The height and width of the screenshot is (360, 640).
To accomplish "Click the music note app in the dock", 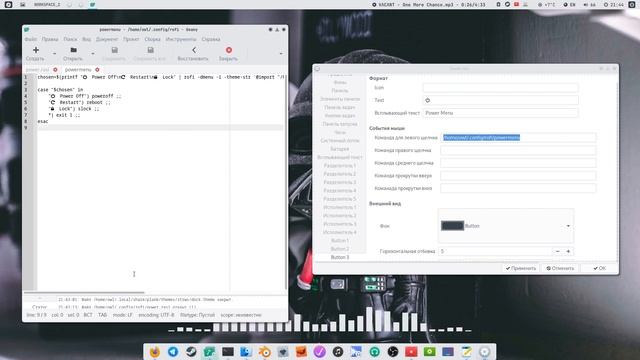I will [x=338, y=352].
